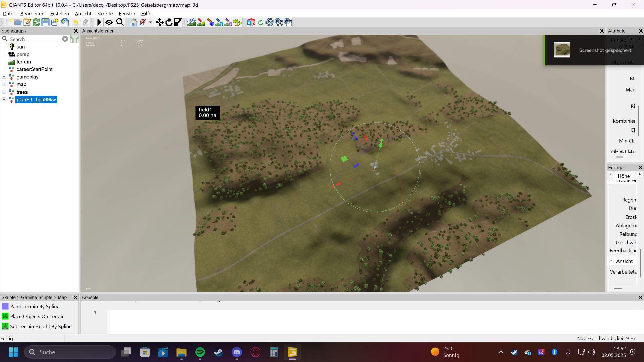Open the Hilfe menu
Viewport: 644px width, 362px height.
146,14
